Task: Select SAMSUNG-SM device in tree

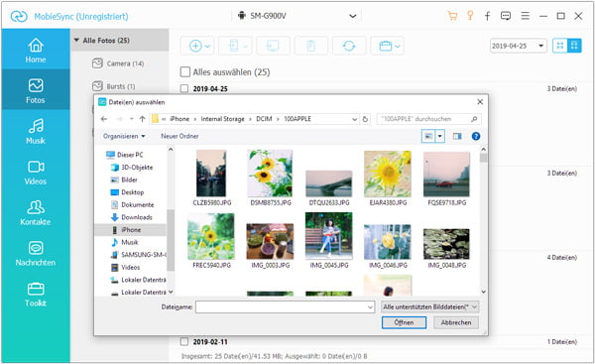Action: click(x=139, y=255)
